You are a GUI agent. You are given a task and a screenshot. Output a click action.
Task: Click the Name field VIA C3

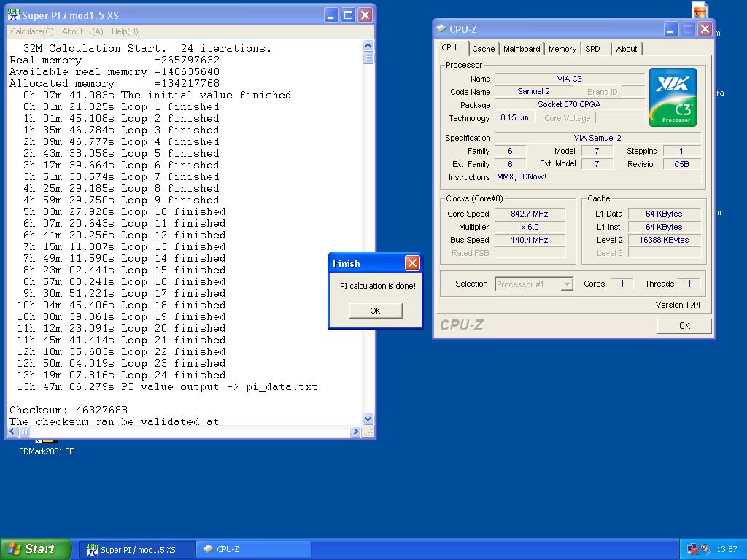pos(569,79)
